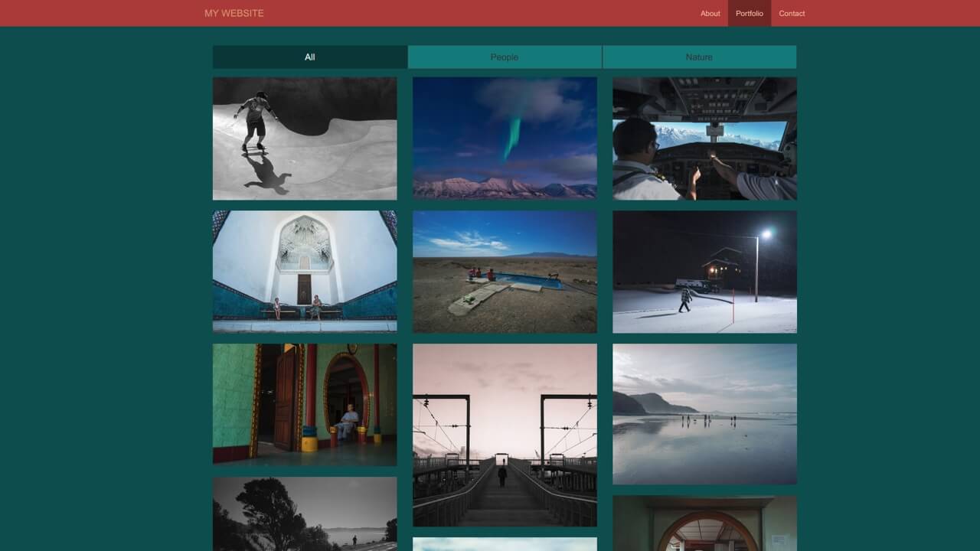View the beach reflection photograph

tap(704, 414)
